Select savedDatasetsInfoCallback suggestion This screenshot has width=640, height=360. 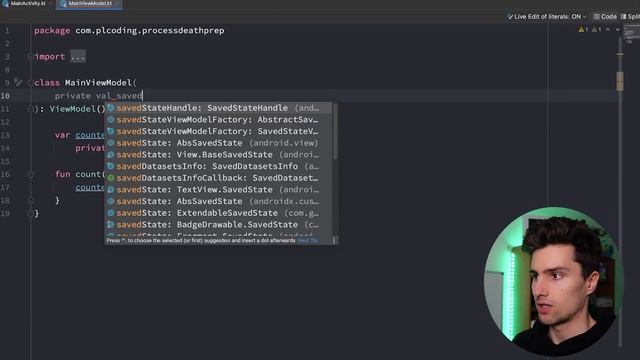pyautogui.click(x=219, y=178)
